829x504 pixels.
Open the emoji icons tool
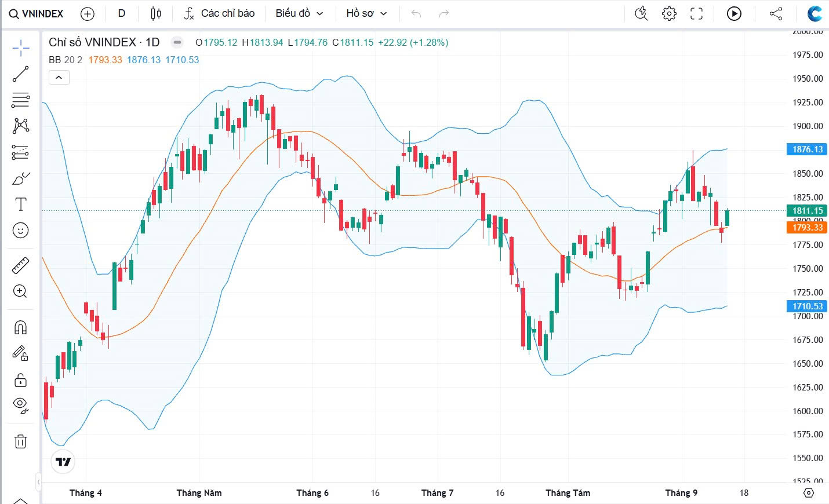pyautogui.click(x=20, y=231)
